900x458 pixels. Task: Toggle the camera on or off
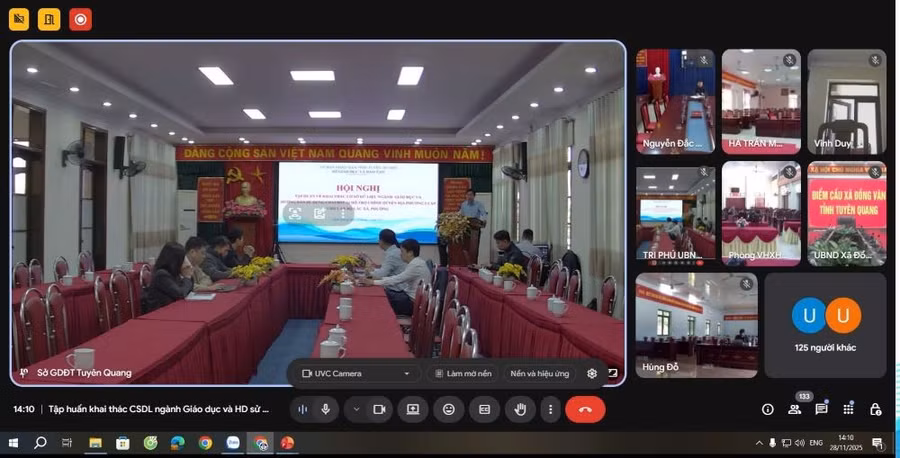click(x=379, y=409)
